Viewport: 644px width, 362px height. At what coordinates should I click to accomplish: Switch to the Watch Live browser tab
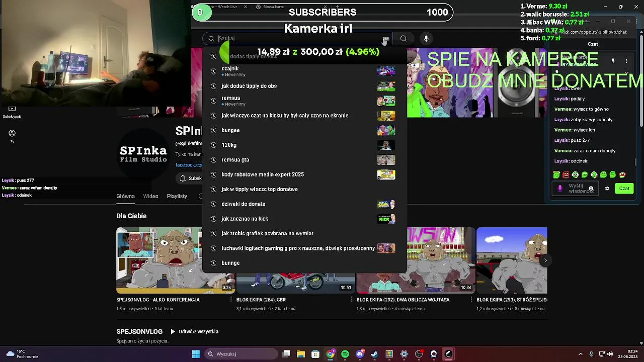tap(220, 7)
